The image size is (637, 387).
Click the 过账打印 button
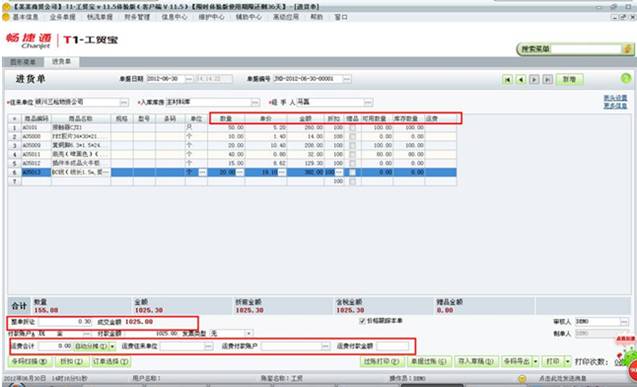coord(381,361)
